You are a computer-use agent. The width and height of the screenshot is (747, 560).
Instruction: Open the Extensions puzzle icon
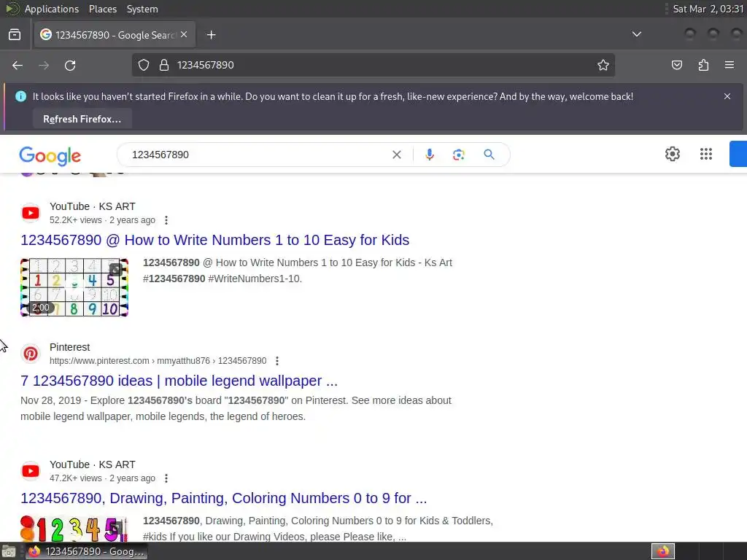tap(703, 65)
